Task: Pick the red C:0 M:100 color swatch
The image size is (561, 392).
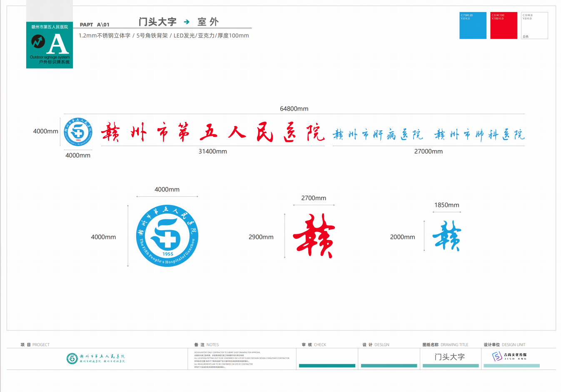Action: pyautogui.click(x=504, y=25)
